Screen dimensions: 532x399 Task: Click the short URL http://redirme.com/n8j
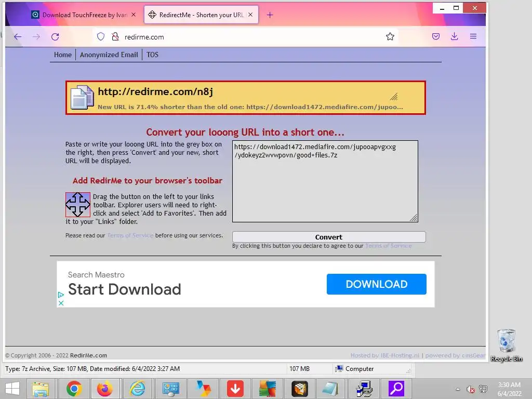click(155, 91)
